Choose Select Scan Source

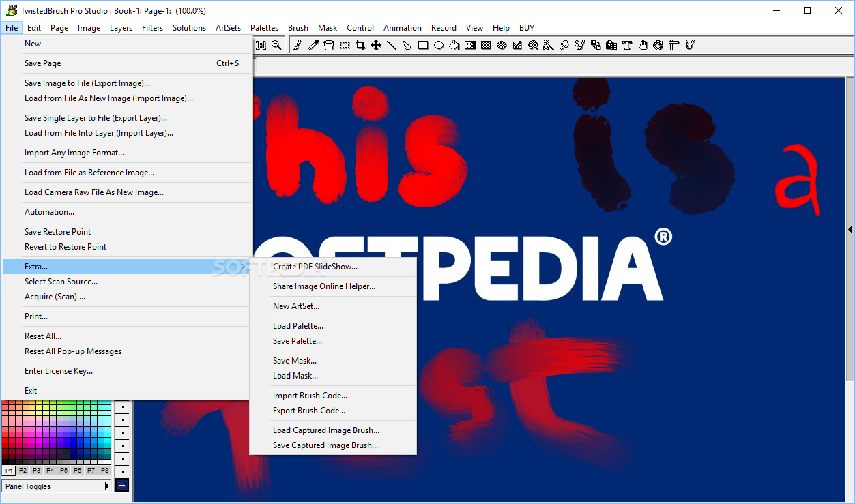[128, 282]
